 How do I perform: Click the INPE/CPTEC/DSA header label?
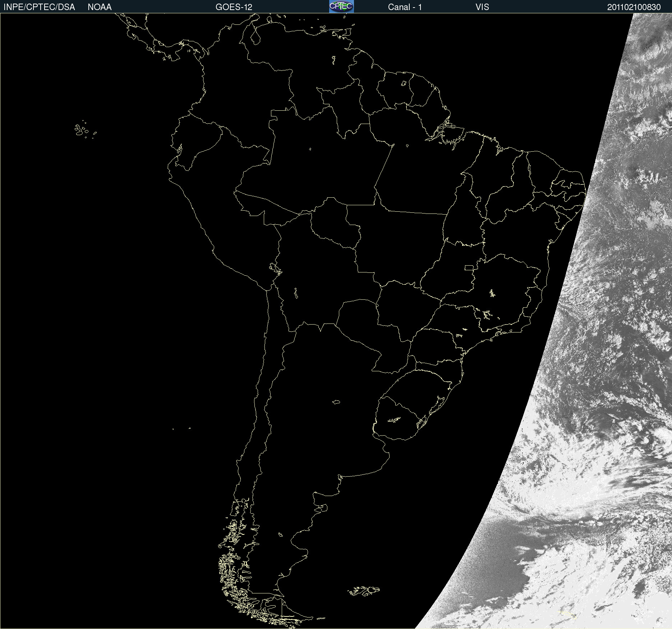pos(39,7)
